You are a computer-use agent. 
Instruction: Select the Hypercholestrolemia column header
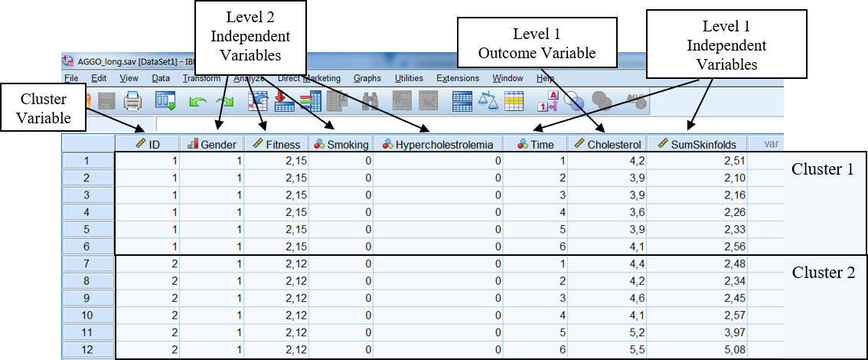click(x=438, y=145)
